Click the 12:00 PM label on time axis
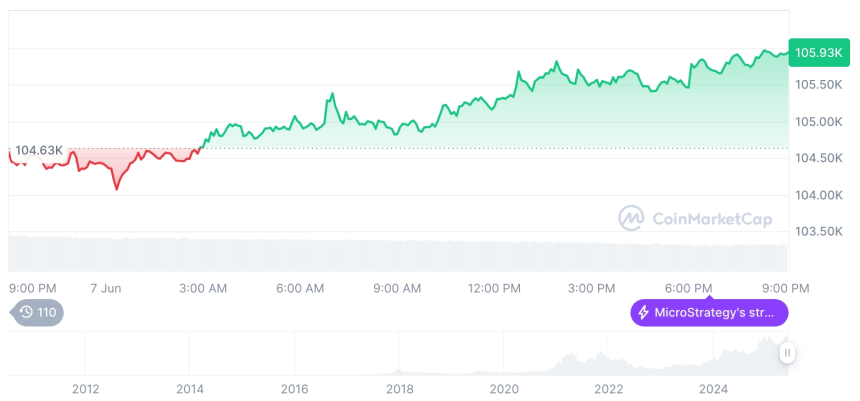Image resolution: width=860 pixels, height=401 pixels. pyautogui.click(x=494, y=289)
